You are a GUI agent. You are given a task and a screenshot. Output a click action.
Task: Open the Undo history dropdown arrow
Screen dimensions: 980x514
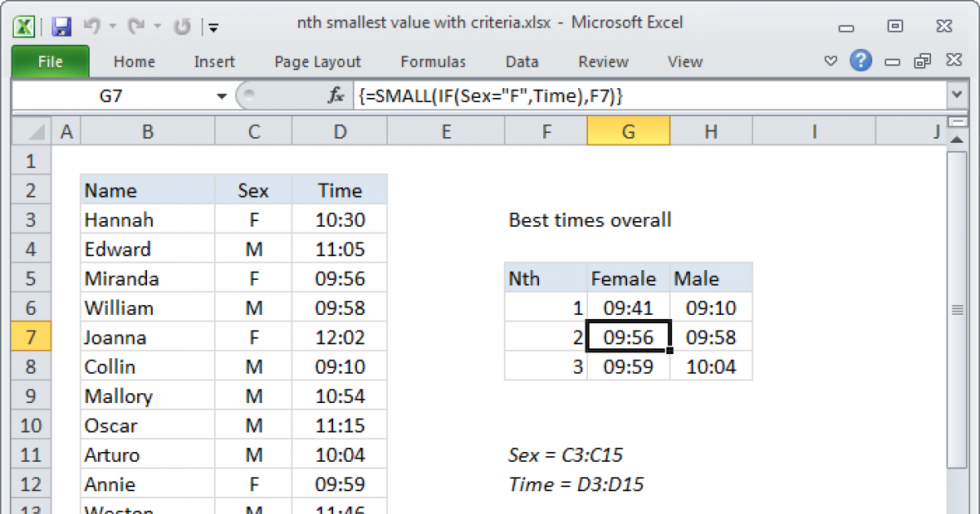[x=111, y=27]
